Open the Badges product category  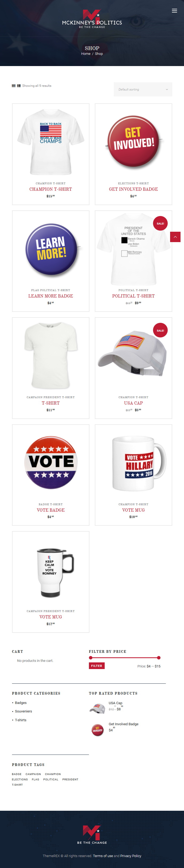point(21,703)
